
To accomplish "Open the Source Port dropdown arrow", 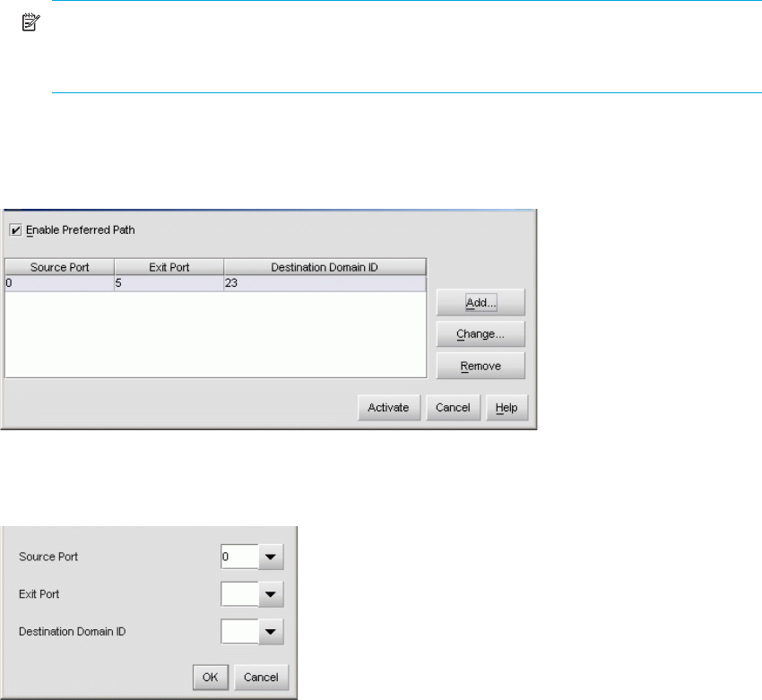I will tap(271, 557).
